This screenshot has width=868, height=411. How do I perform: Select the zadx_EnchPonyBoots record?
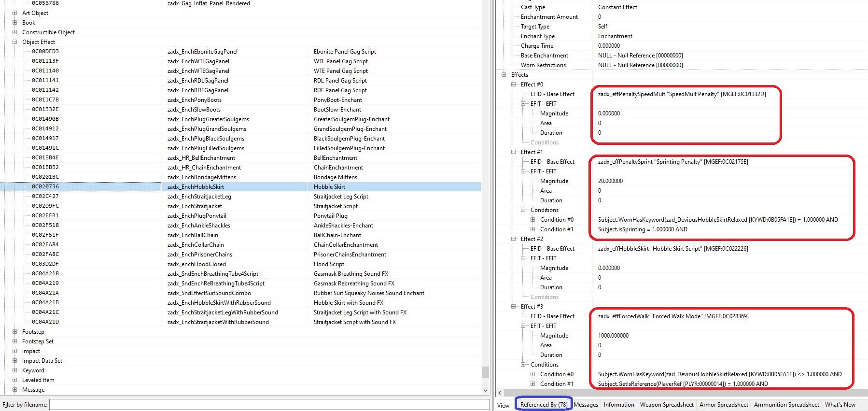click(x=240, y=100)
